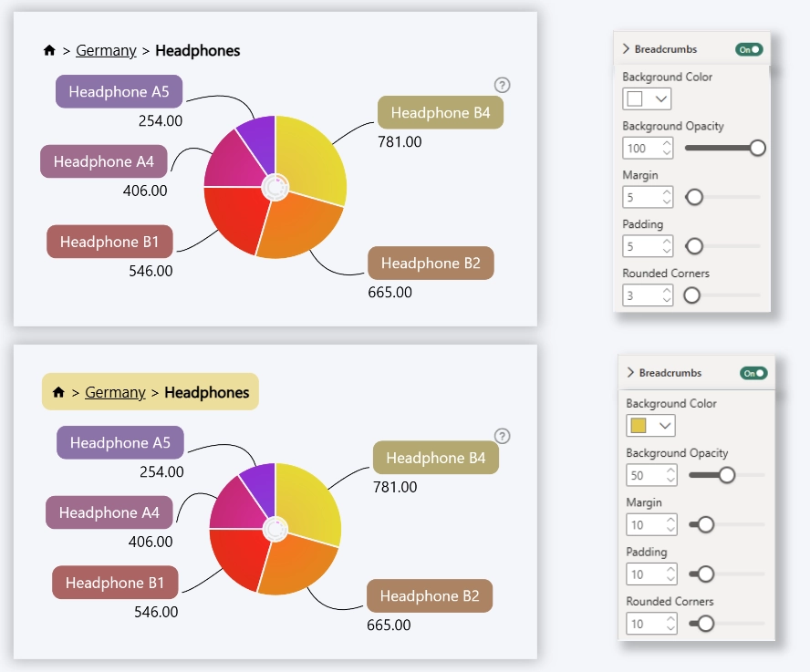Click the Margin input field showing 5
The width and height of the screenshot is (810, 672).
coord(641,197)
